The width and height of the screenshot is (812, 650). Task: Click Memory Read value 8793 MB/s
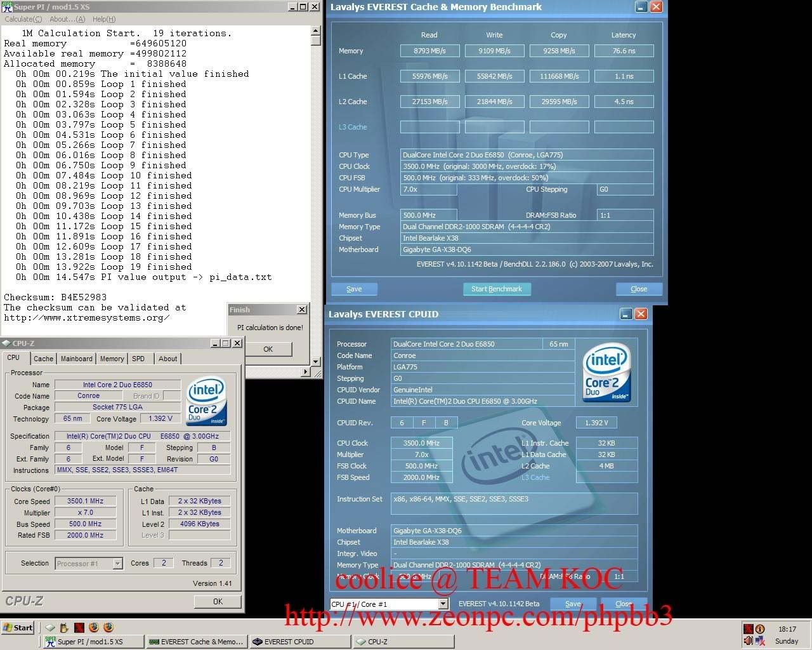click(430, 51)
